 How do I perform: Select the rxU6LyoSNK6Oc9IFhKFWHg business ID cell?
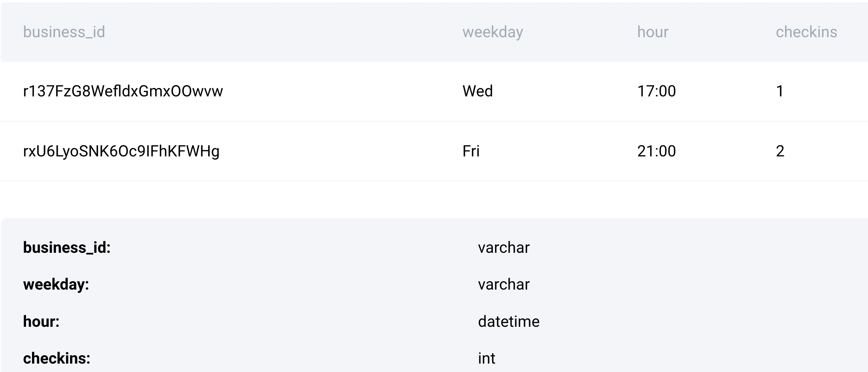click(121, 151)
